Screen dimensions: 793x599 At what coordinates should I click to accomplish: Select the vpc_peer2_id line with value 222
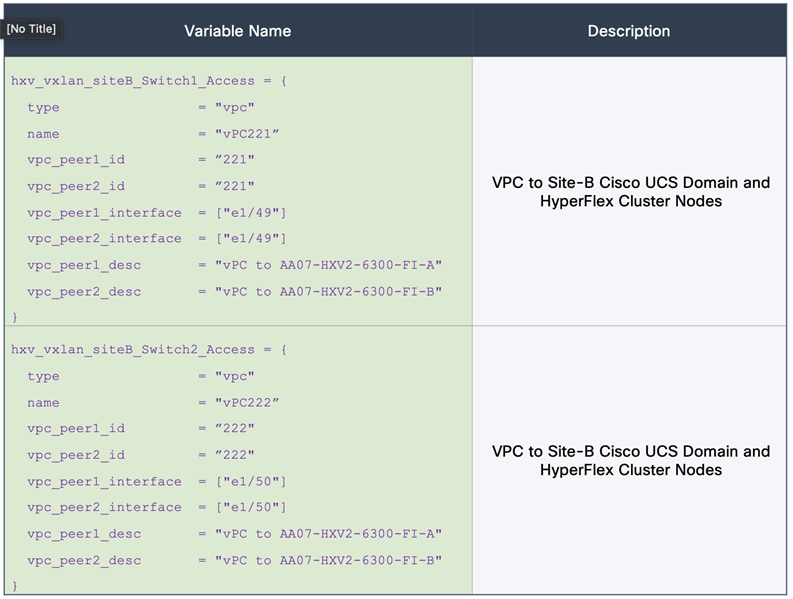[x=141, y=455]
